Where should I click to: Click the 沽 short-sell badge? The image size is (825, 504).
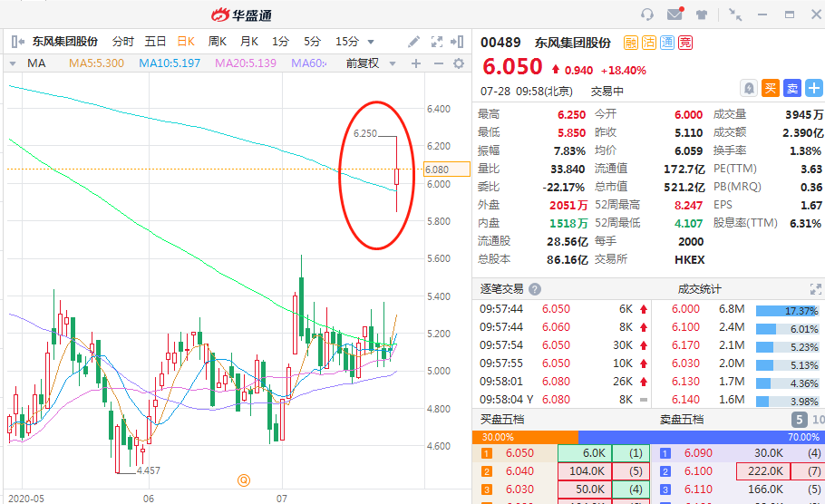pyautogui.click(x=649, y=43)
